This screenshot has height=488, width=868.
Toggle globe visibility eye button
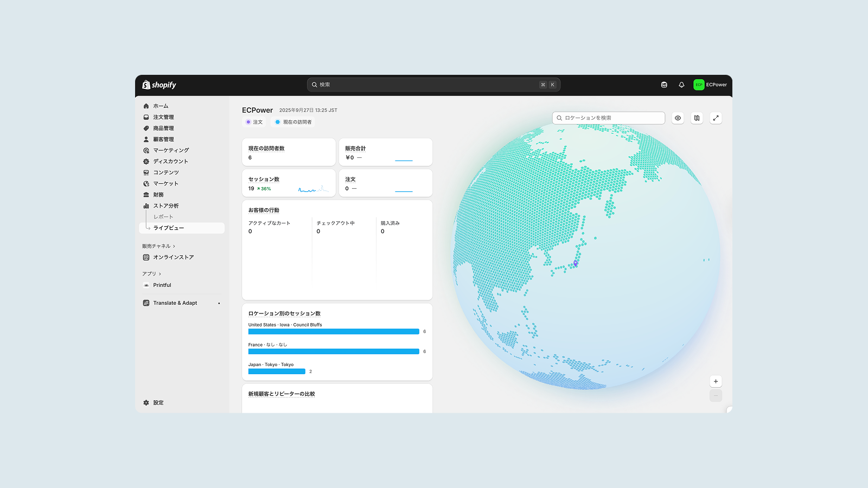[x=678, y=118]
